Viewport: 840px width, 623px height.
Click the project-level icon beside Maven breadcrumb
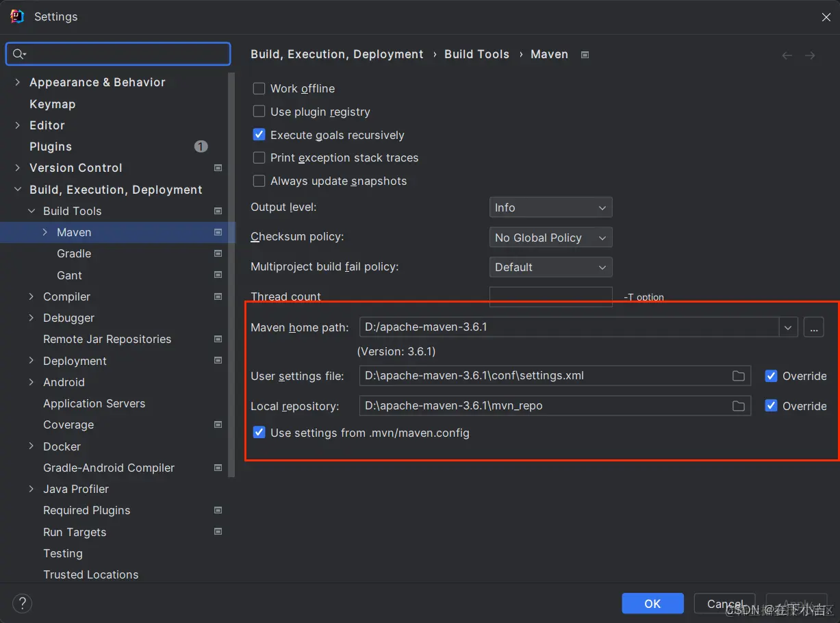click(x=585, y=55)
